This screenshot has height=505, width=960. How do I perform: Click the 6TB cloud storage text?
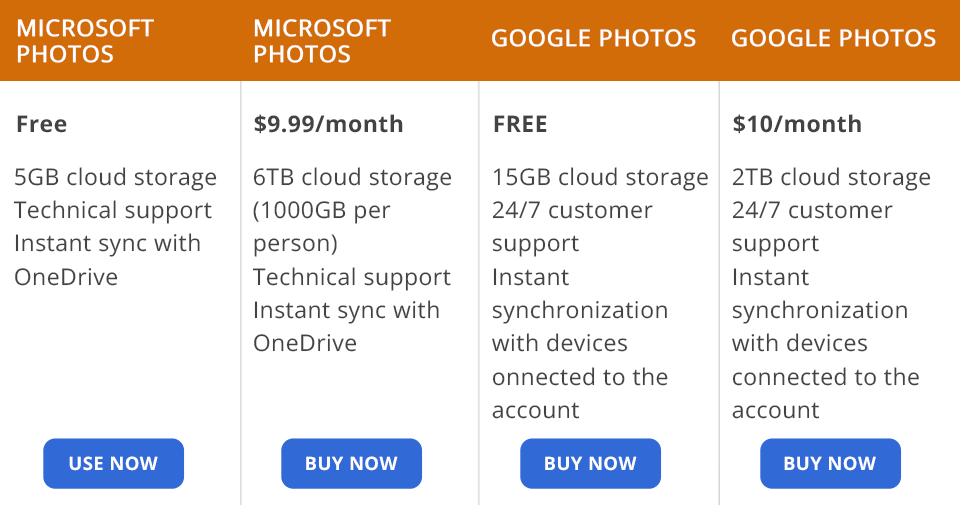(x=352, y=177)
